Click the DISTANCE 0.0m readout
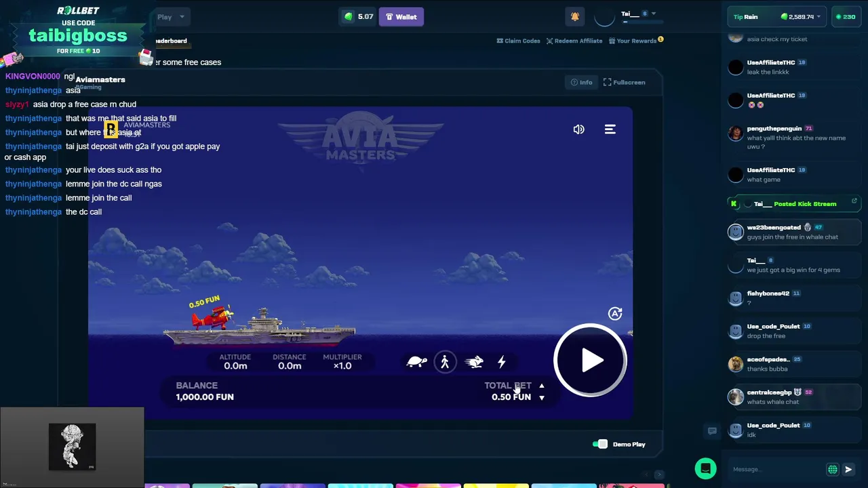This screenshot has height=488, width=868. (x=290, y=361)
